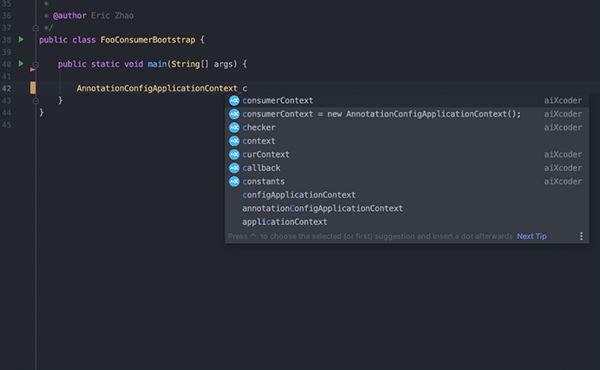Image resolution: width=600 pixels, height=370 pixels.
Task: Open completion popup options three-dot menu
Action: click(581, 236)
